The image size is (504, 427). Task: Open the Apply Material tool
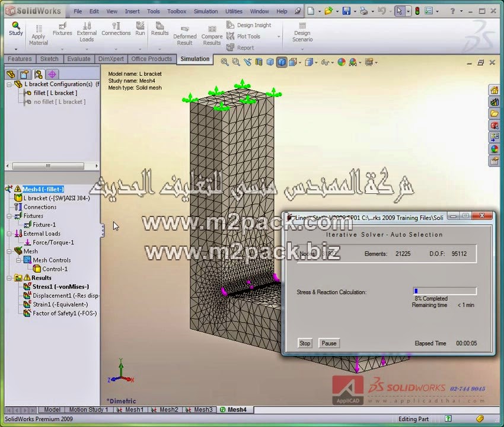pyautogui.click(x=39, y=36)
